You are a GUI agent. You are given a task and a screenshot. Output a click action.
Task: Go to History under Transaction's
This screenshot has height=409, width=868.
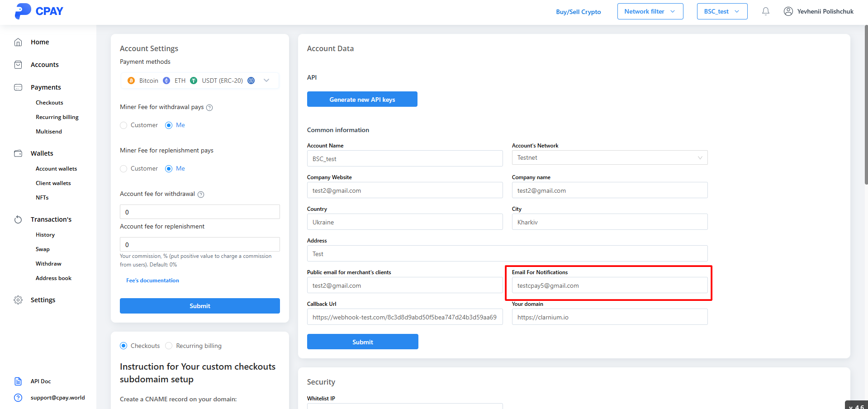(x=45, y=235)
